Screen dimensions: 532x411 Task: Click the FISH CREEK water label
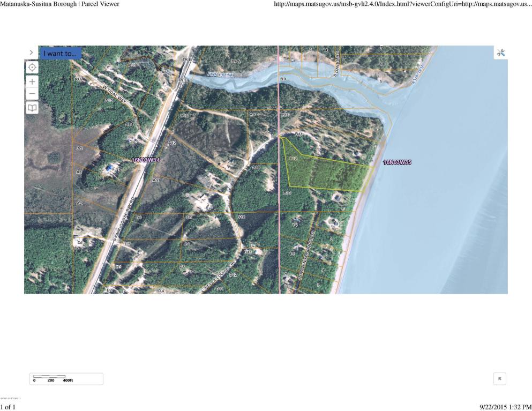point(221,74)
